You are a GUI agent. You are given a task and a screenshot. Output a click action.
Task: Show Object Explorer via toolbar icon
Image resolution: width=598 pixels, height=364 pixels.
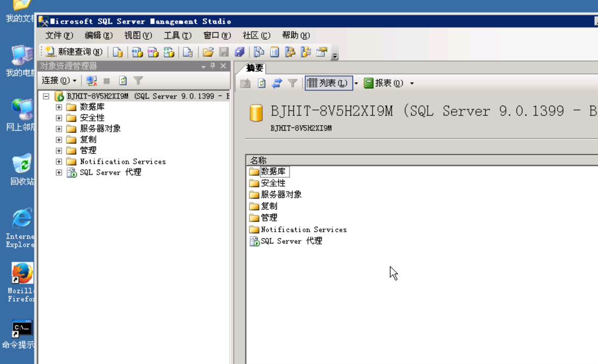click(290, 52)
